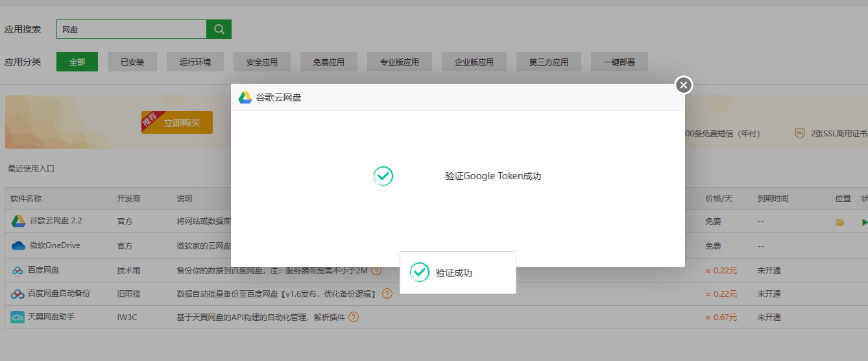This screenshot has width=868, height=361.
Task: Click the 验证Google Token成功 message
Action: [x=493, y=176]
